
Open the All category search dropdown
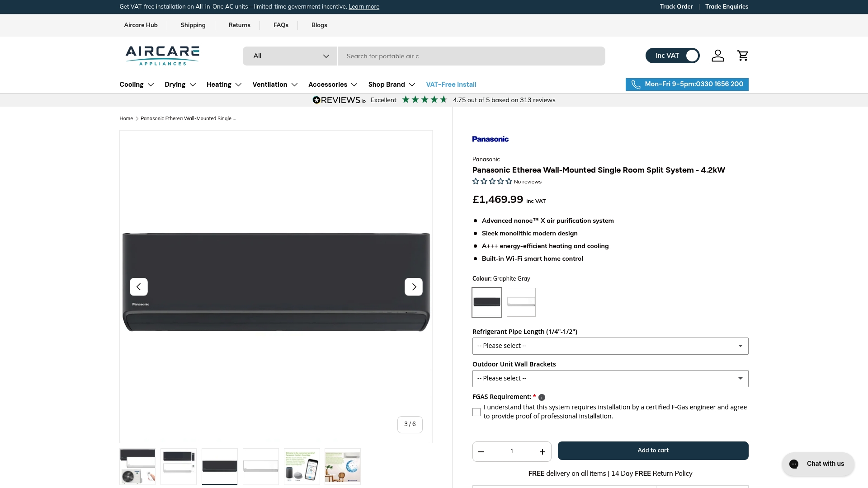tap(290, 56)
